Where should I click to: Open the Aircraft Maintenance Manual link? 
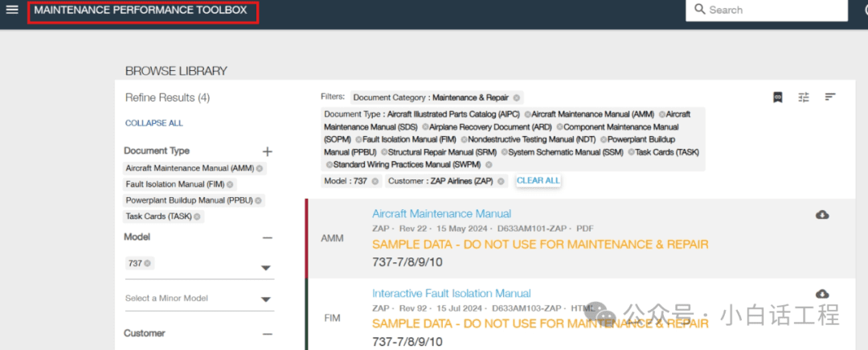(441, 214)
